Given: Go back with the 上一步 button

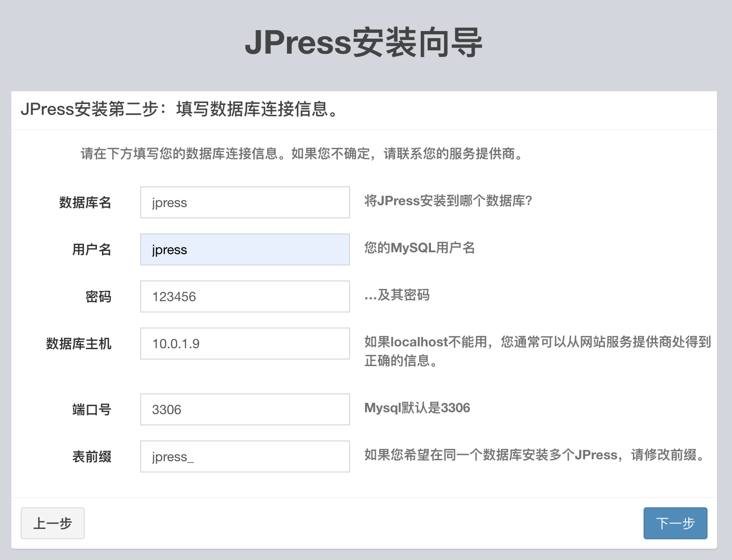Looking at the screenshot, I should click(53, 523).
